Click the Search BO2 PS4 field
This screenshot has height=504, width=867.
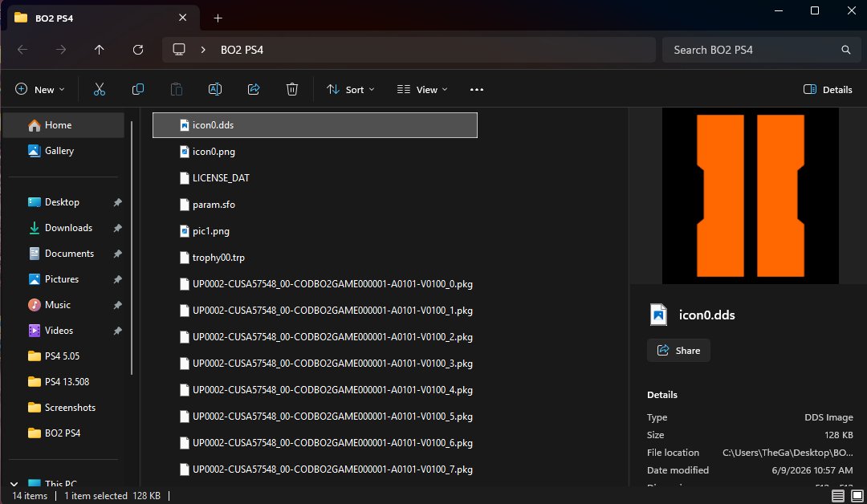pyautogui.click(x=761, y=50)
